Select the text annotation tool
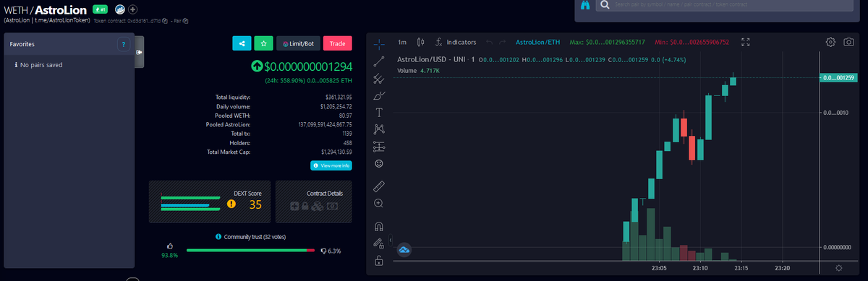Screen dimensions: 868x281 pyautogui.click(x=379, y=113)
